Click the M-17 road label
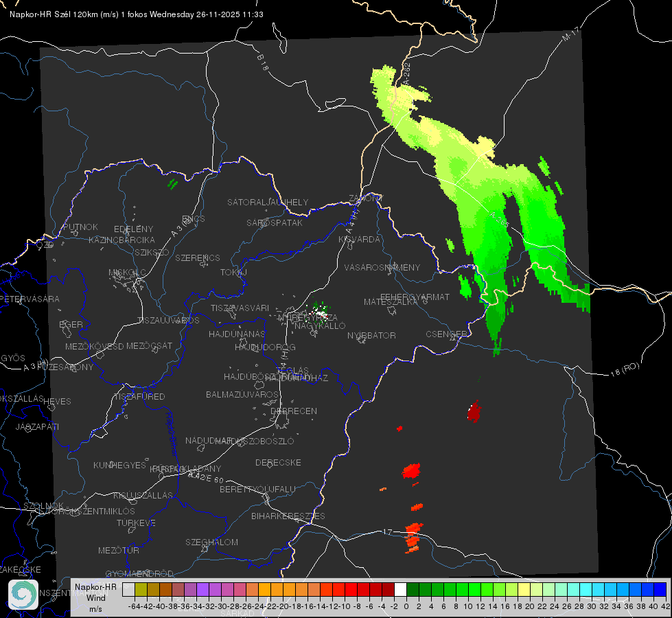The width and height of the screenshot is (672, 618). click(570, 34)
